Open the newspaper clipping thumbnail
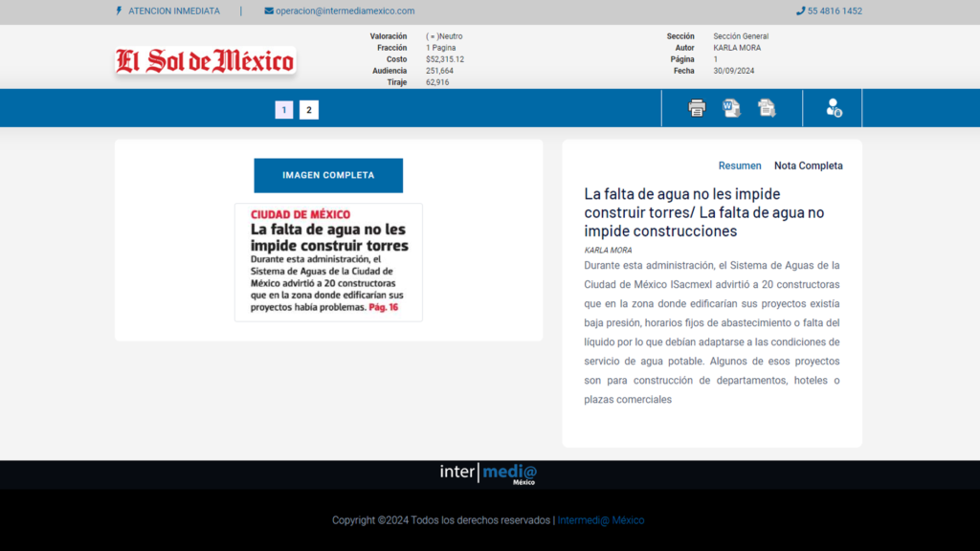Image resolution: width=980 pixels, height=551 pixels. [x=328, y=262]
